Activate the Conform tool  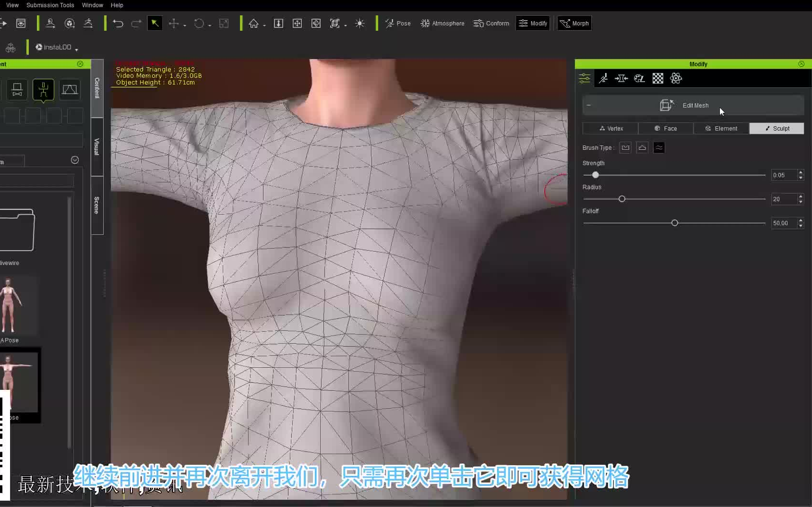(x=490, y=23)
